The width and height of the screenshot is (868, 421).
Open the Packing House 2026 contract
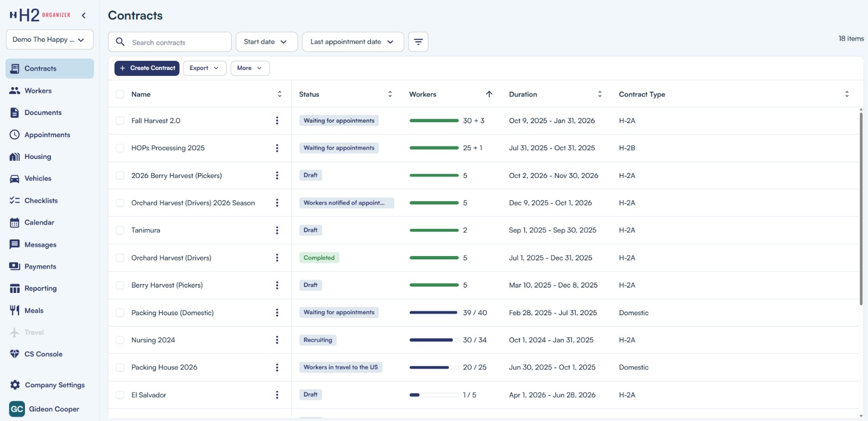tap(164, 367)
